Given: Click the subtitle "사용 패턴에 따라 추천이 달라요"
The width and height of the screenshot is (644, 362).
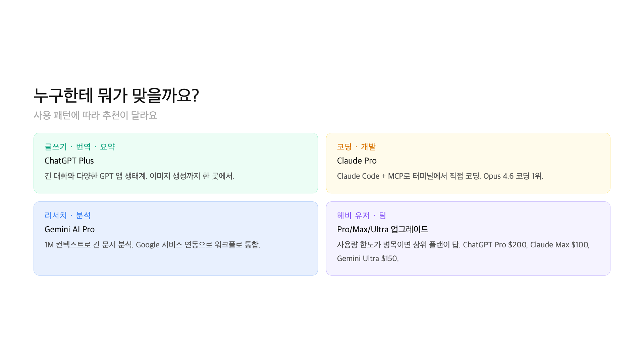Looking at the screenshot, I should (x=95, y=115).
